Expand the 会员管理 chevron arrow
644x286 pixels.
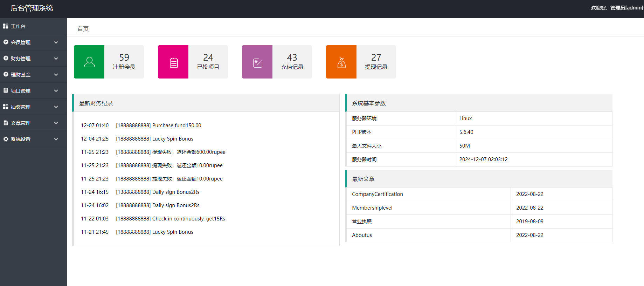tap(56, 42)
